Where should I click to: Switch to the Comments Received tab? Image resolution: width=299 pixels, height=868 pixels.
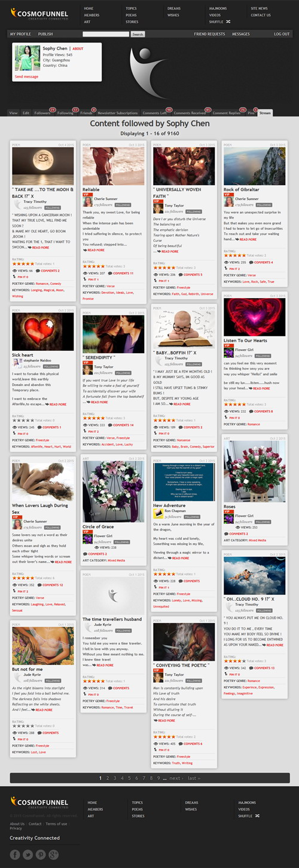click(x=191, y=112)
